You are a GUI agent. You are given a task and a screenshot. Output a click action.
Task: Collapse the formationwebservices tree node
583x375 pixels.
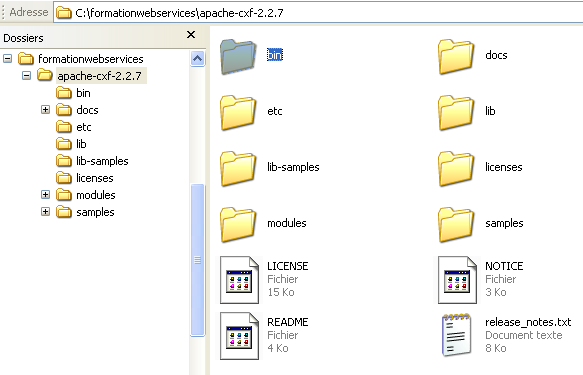pyautogui.click(x=7, y=58)
